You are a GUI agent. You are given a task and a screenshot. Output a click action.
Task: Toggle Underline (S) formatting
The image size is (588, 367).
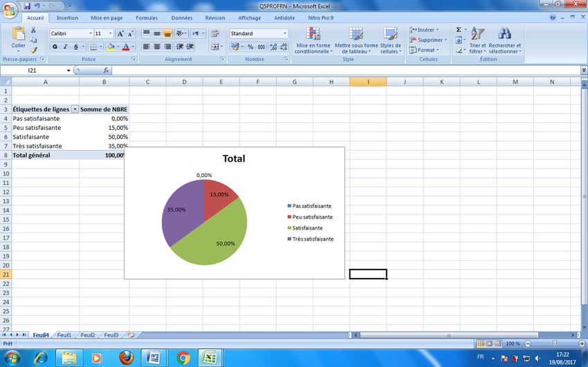[76, 47]
